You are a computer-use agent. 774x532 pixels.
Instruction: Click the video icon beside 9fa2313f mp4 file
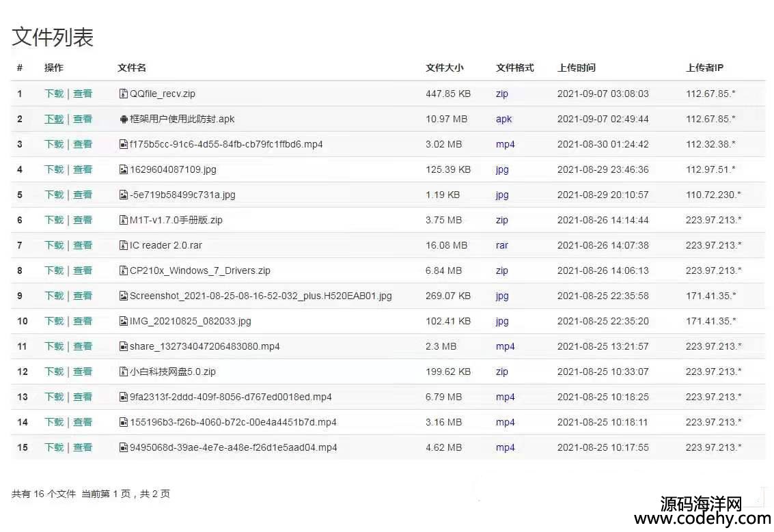[x=124, y=397]
